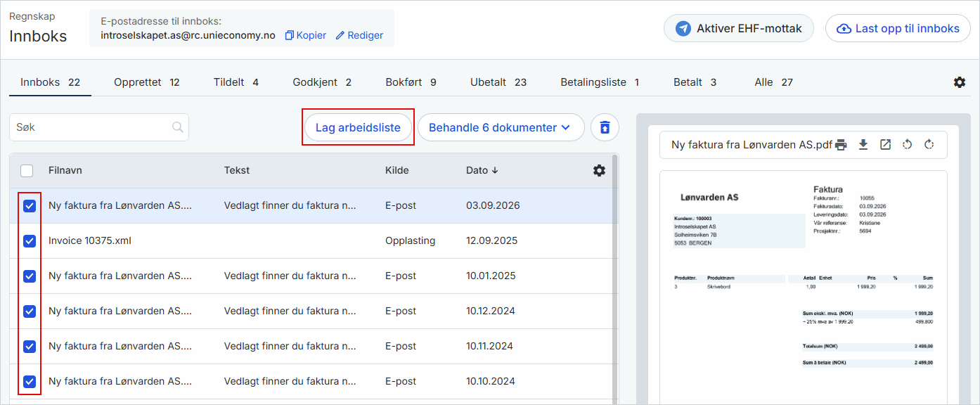Click the email introselskapet.as@rc.unieconomy.no

click(x=188, y=35)
